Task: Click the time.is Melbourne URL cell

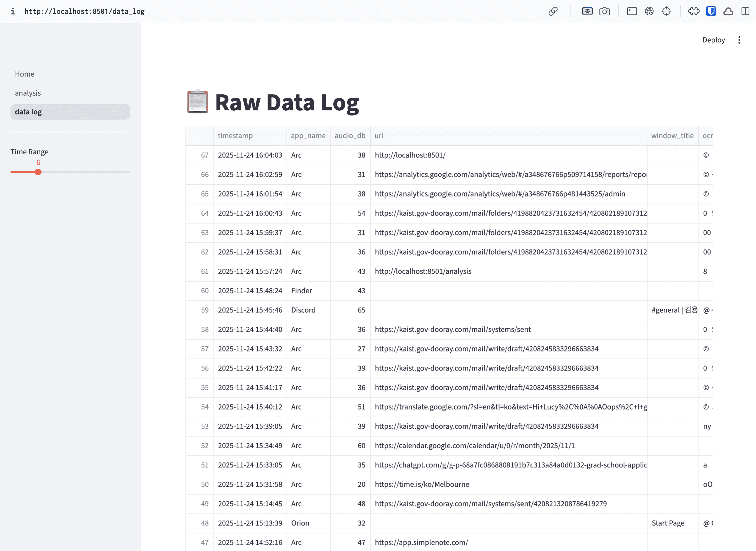Action: 422,484
